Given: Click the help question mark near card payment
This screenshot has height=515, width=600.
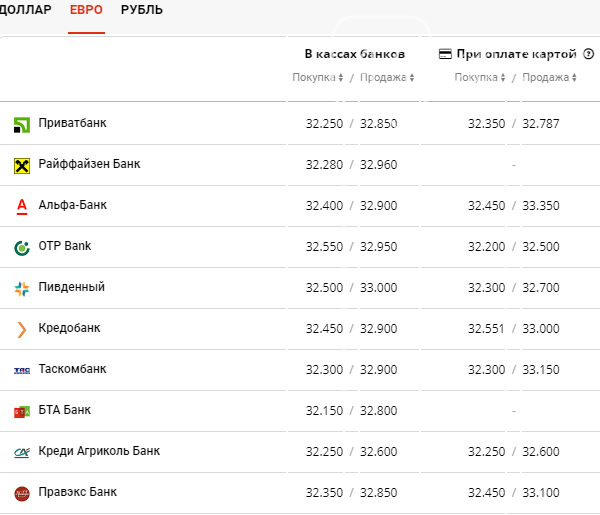Looking at the screenshot, I should pyautogui.click(x=589, y=54).
